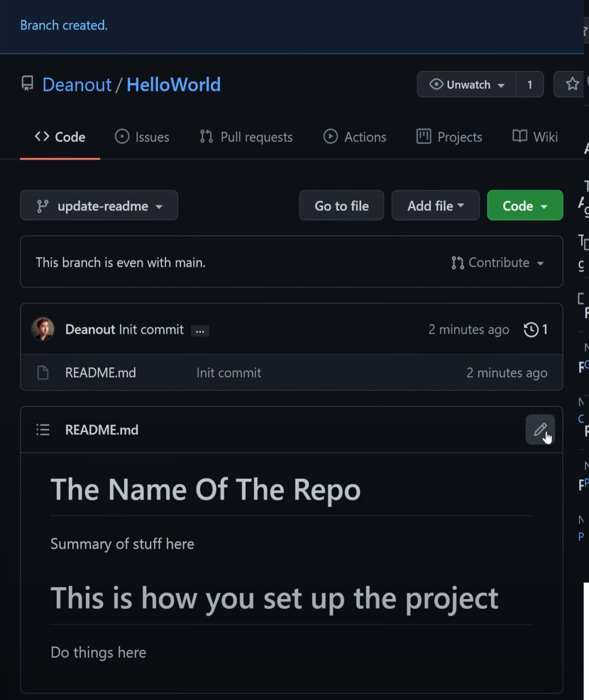Click the README.md file icon in list
Screen dimensions: 589x700
click(43, 373)
